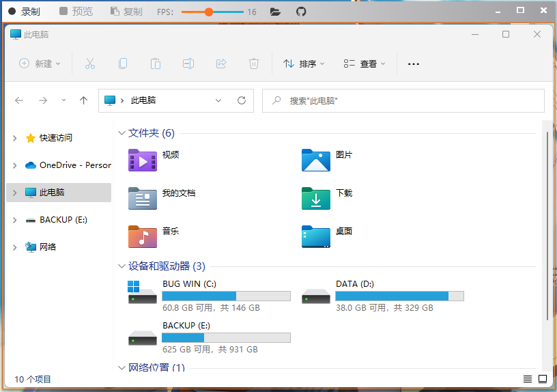This screenshot has height=392, width=557.
Task: Go back with the left arrow
Action: pyautogui.click(x=19, y=100)
